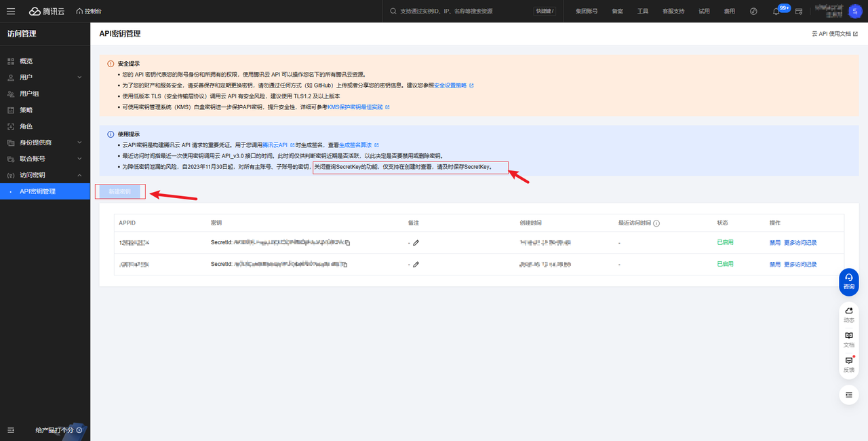
Task: Open the blue 咨询 floating chat button
Action: click(x=848, y=281)
